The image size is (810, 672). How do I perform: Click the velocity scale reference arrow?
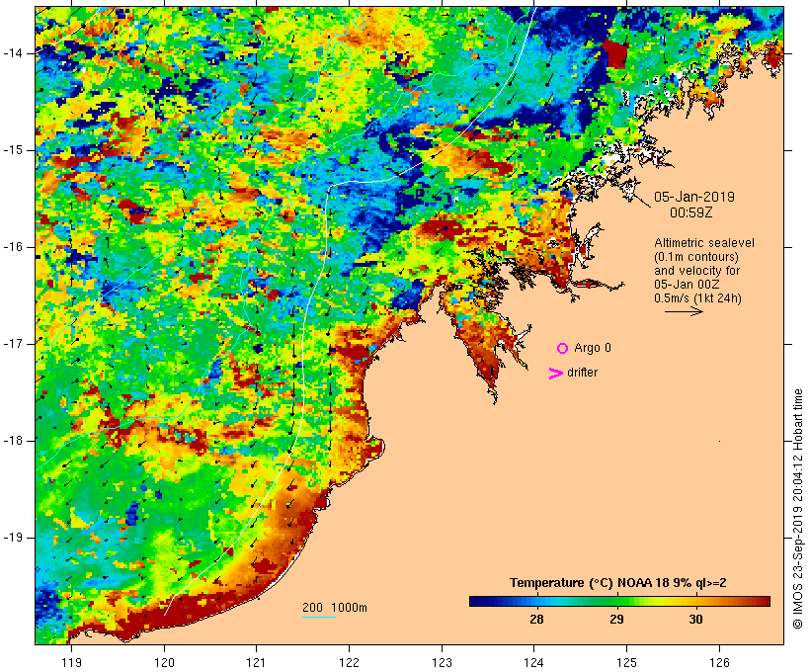point(684,311)
